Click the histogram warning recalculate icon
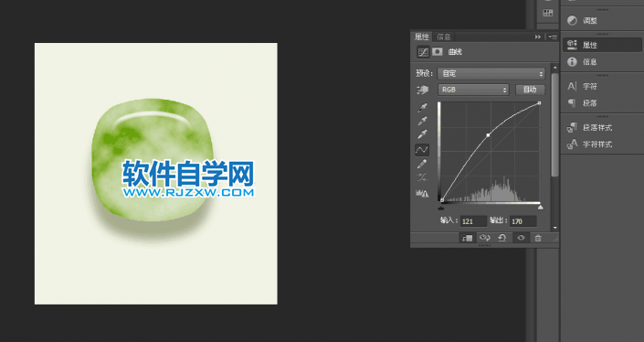 tap(422, 193)
